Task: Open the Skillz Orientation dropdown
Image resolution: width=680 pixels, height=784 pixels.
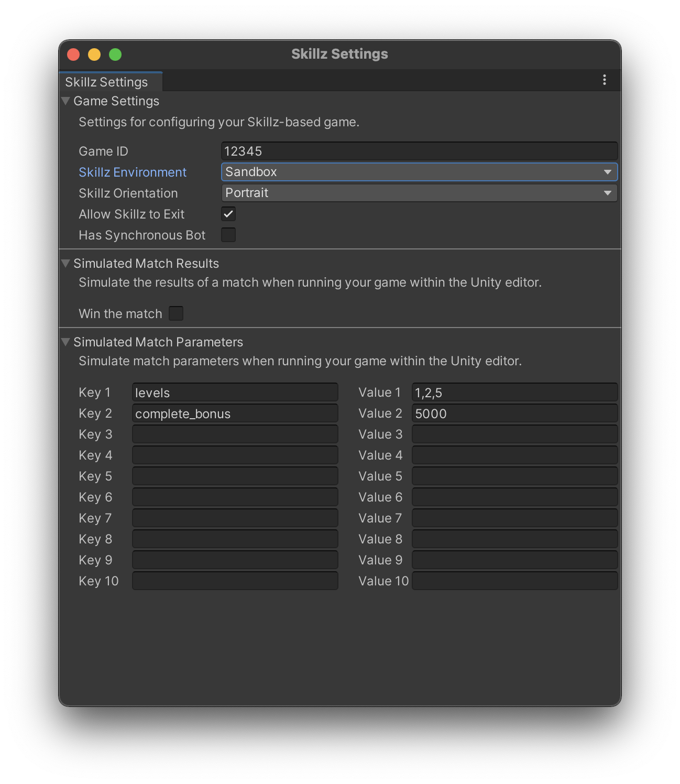Action: (419, 193)
